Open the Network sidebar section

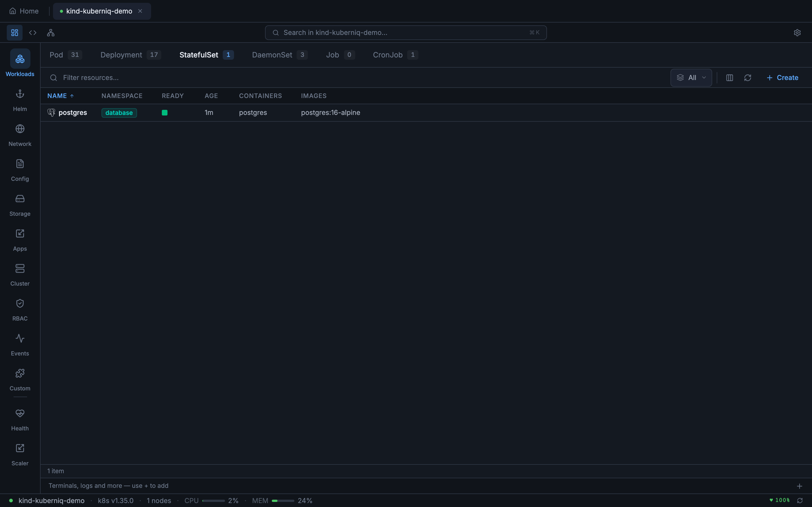click(x=19, y=134)
